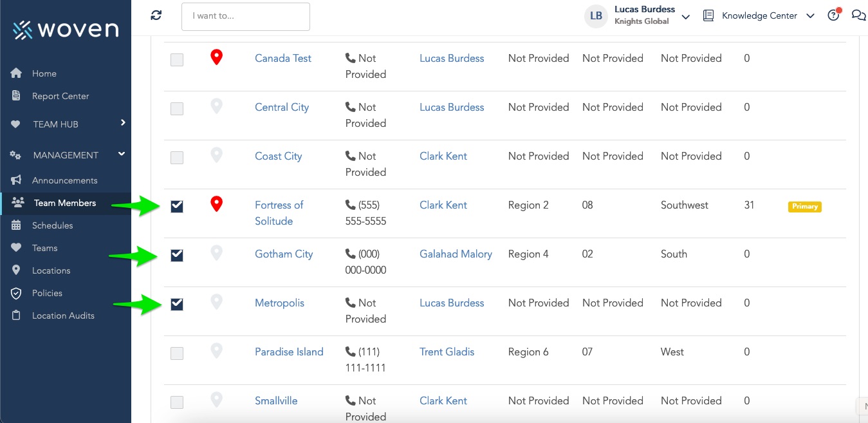Click the Policies shield icon
The image size is (868, 423).
[x=17, y=293]
